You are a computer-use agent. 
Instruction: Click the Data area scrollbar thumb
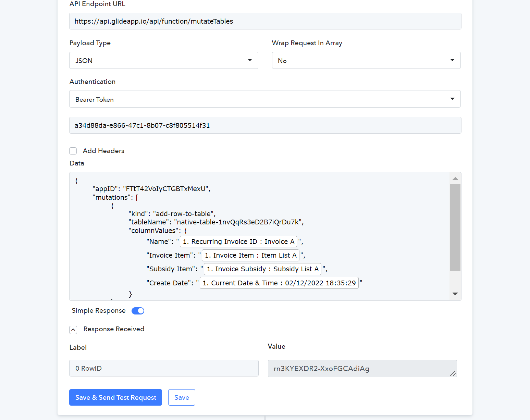[x=455, y=227]
